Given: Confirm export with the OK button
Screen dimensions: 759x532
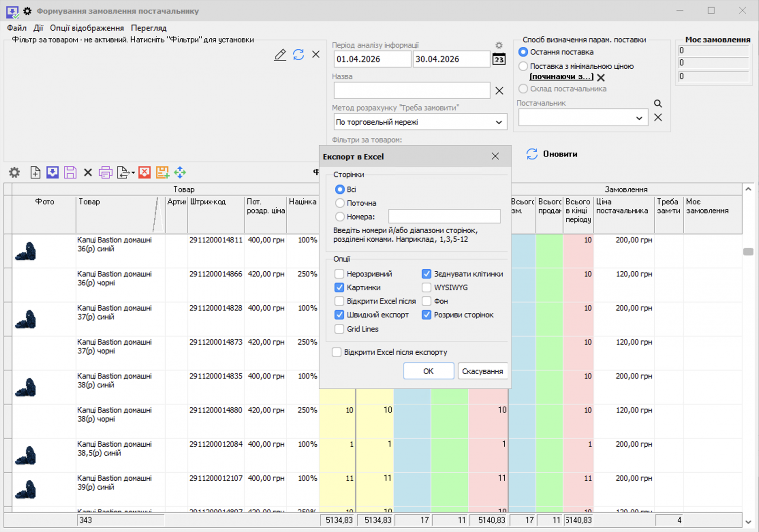Looking at the screenshot, I should (428, 371).
